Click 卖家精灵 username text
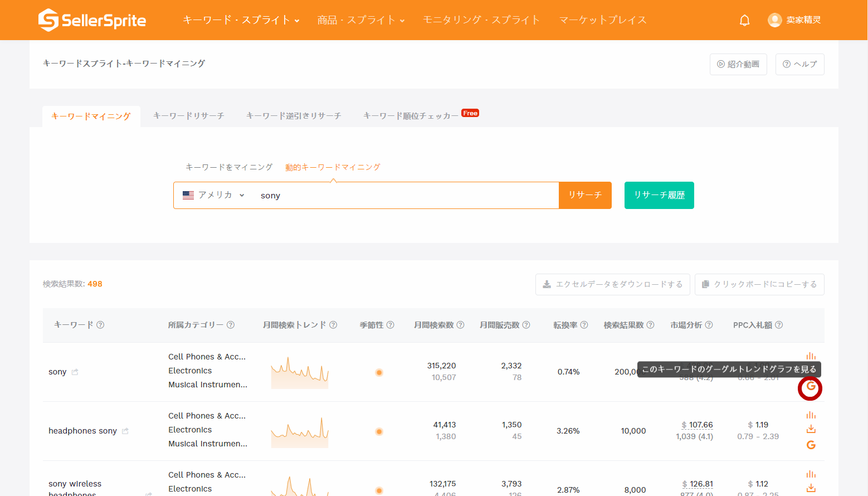Image resolution: width=868 pixels, height=496 pixels. pos(803,20)
